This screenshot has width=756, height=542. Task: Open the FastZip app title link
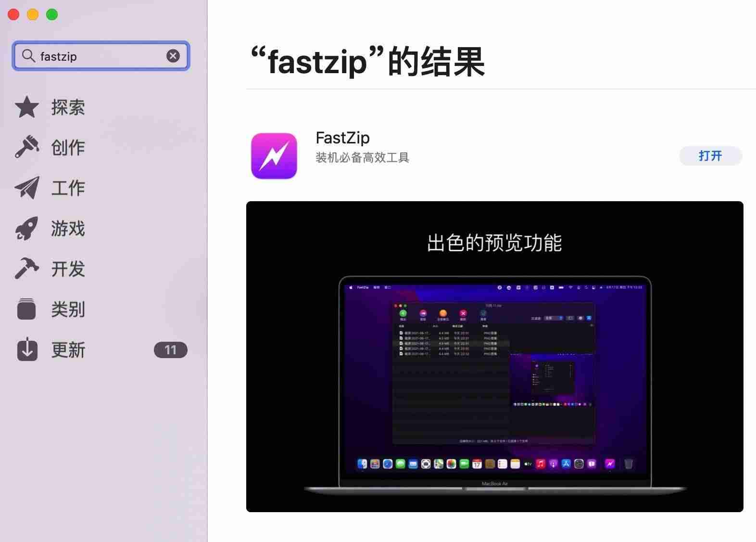click(x=342, y=138)
